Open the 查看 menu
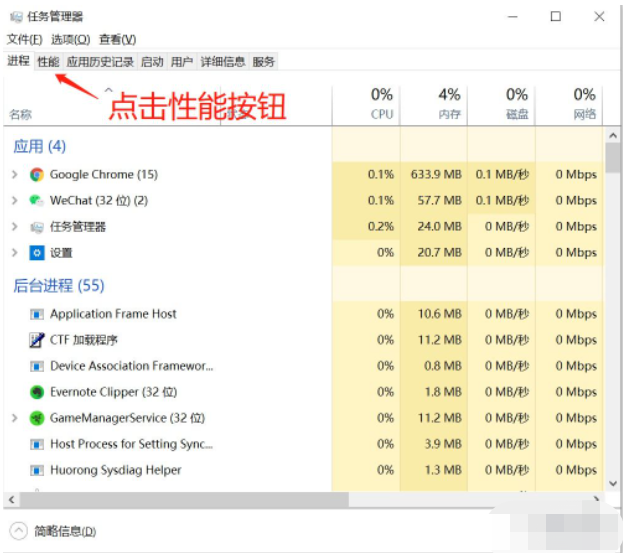 (116, 39)
